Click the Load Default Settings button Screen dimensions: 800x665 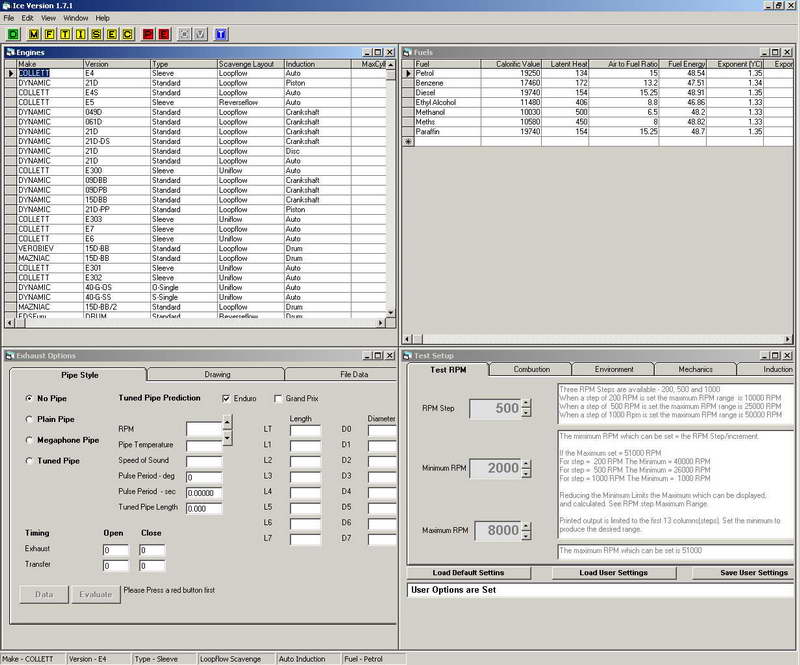[x=468, y=573]
